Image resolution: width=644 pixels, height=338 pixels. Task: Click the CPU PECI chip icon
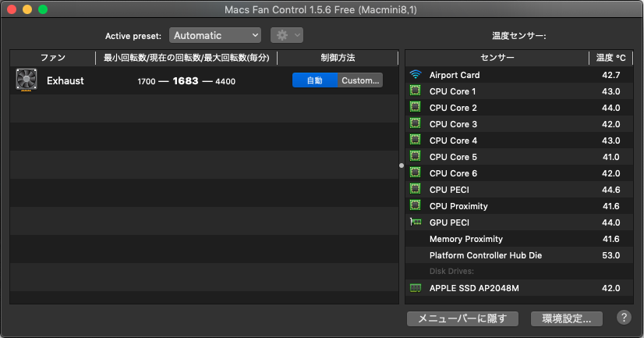tap(415, 190)
